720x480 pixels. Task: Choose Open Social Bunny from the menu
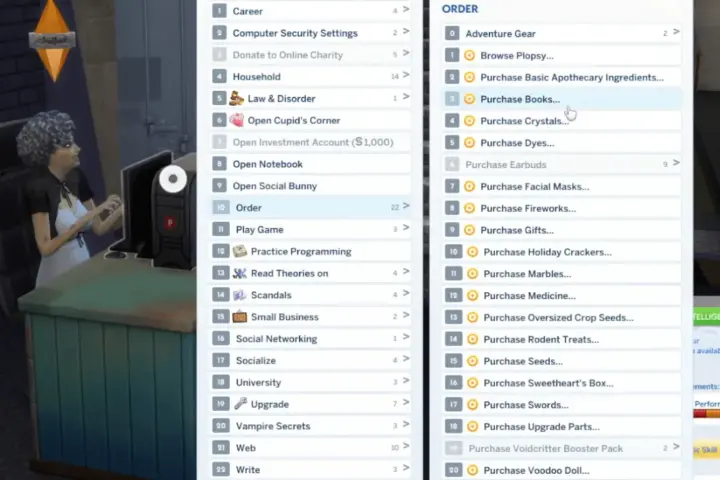pos(311,186)
